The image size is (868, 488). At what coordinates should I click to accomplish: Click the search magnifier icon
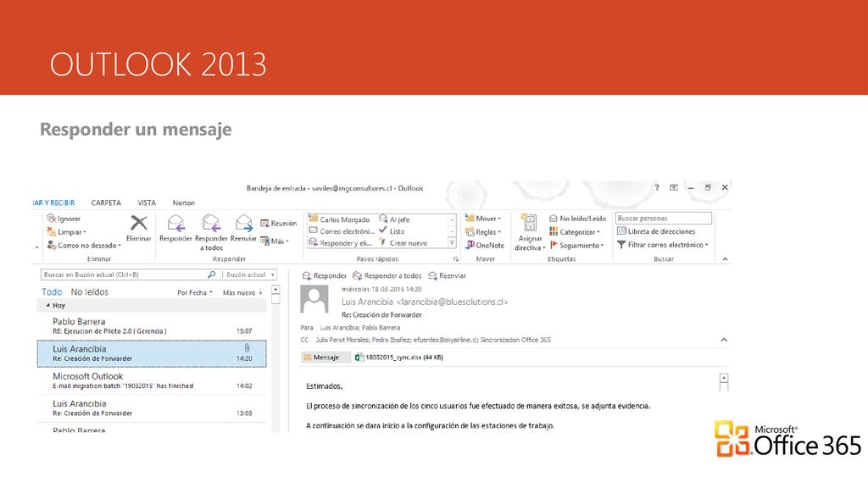coord(211,274)
